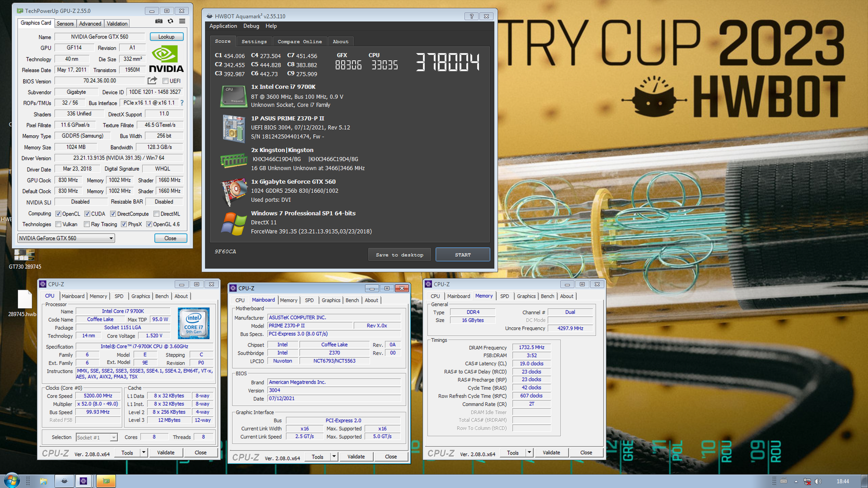The height and width of the screenshot is (488, 868).
Task: Toggle the DirectML checkbox
Action: click(156, 214)
